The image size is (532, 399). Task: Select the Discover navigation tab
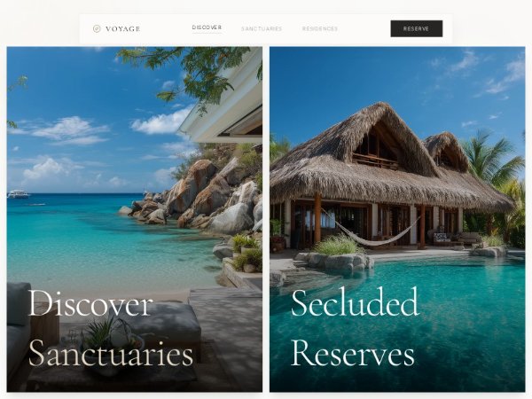(207, 27)
